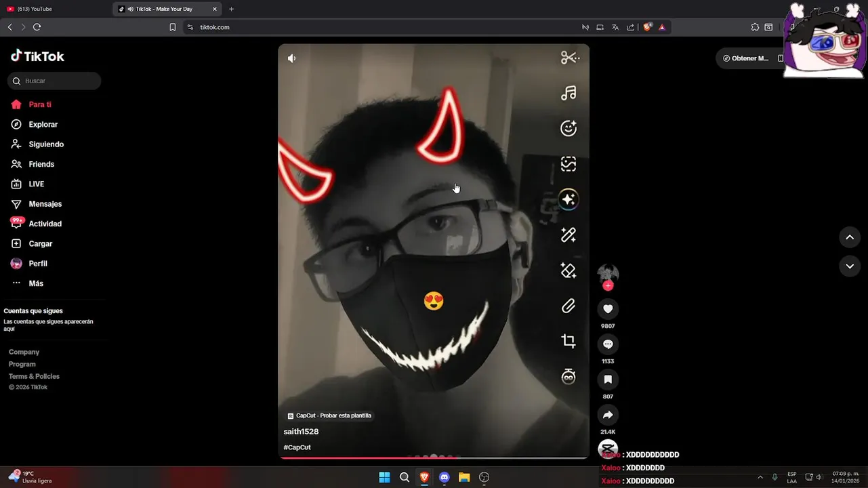Show hidden system tray icons

(760, 477)
